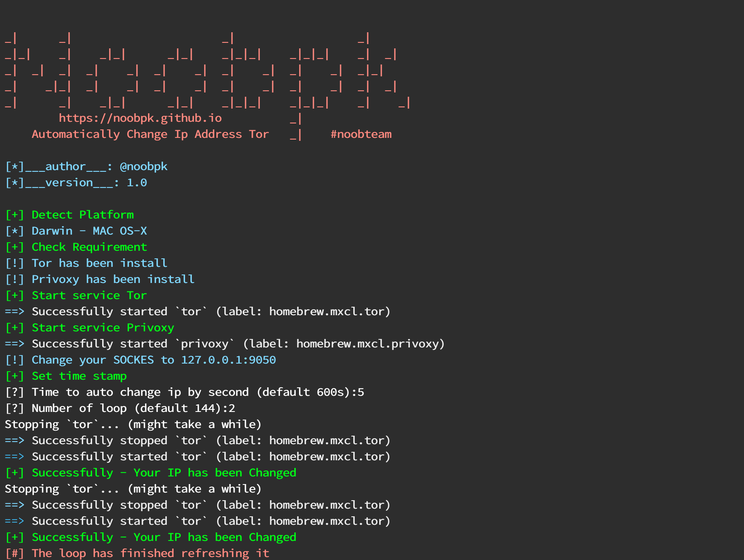The height and width of the screenshot is (560, 744).
Task: Click the 'Start service Privoxy' line
Action: 90,328
